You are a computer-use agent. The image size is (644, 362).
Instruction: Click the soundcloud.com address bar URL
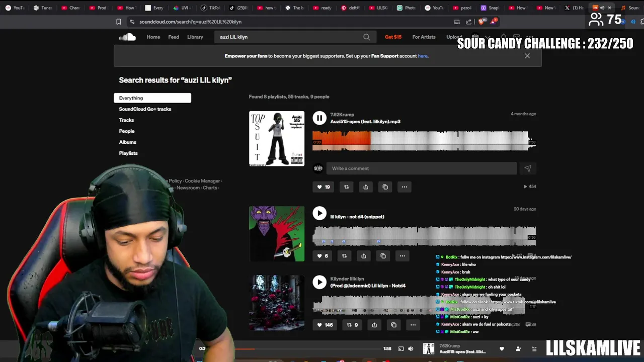pyautogui.click(x=191, y=22)
